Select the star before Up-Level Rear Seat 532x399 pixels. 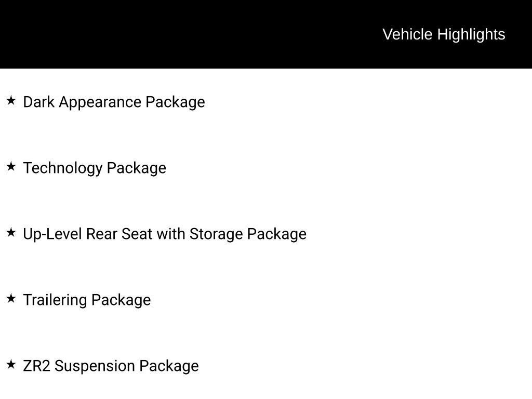pyautogui.click(x=11, y=232)
